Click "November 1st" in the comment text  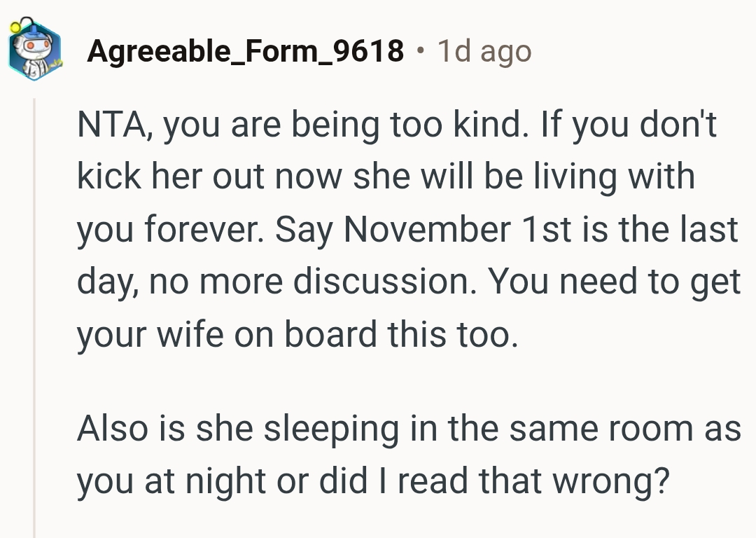click(442, 230)
